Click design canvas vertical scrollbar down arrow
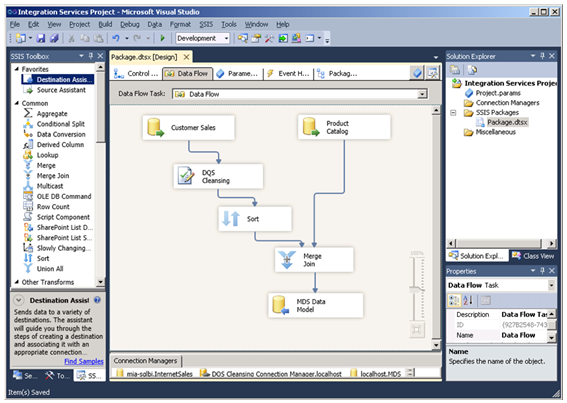Screen dimensions: 567x403 (436, 345)
